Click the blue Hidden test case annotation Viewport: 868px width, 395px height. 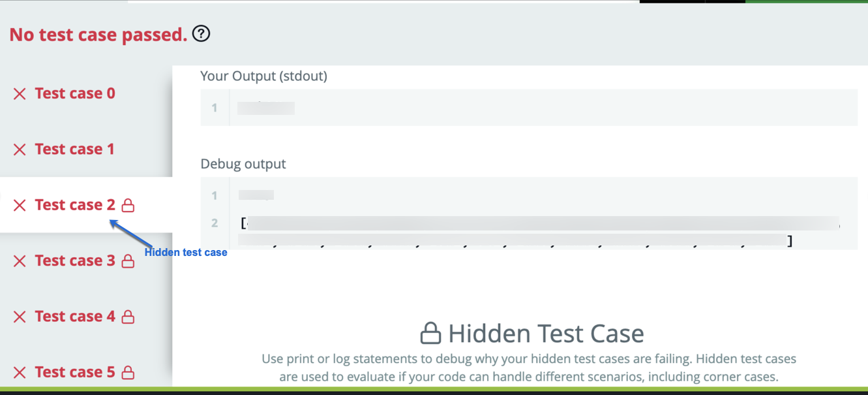(x=186, y=253)
